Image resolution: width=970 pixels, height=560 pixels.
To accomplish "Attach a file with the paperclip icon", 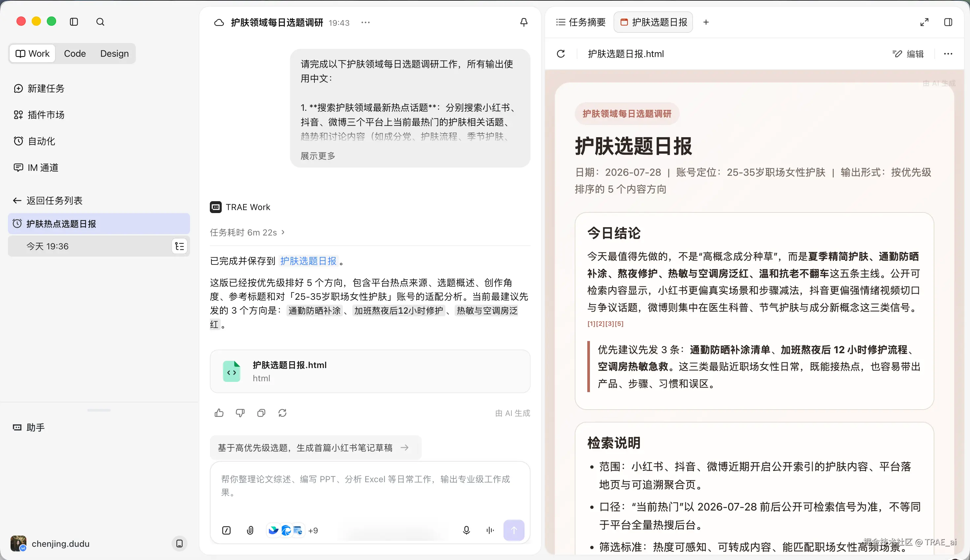I will (x=250, y=530).
